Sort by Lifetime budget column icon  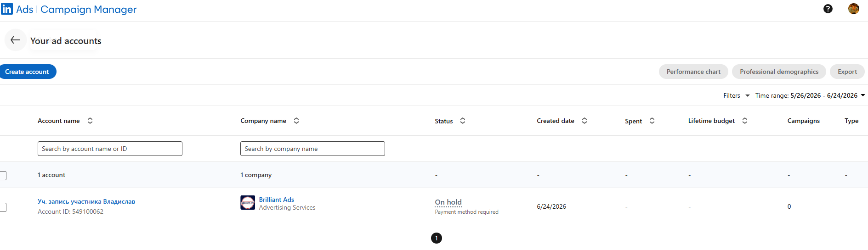pos(745,121)
